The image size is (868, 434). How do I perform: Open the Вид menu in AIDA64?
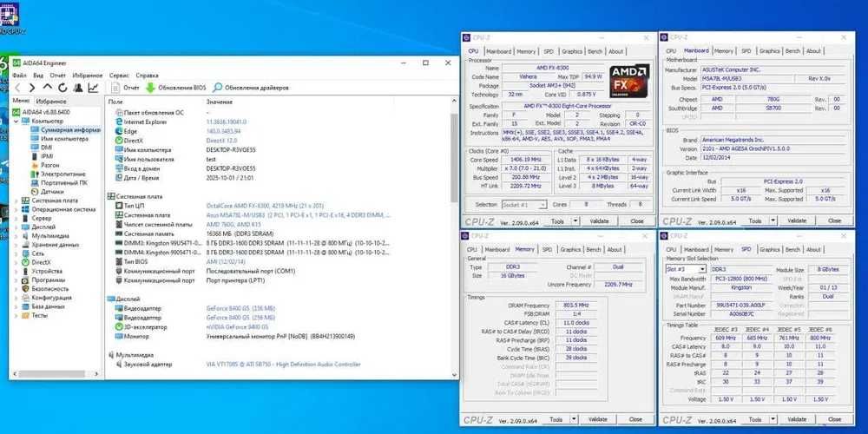38,76
